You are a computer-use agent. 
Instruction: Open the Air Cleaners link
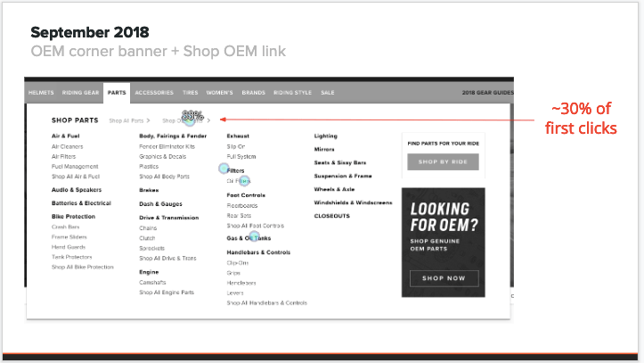pyautogui.click(x=67, y=145)
